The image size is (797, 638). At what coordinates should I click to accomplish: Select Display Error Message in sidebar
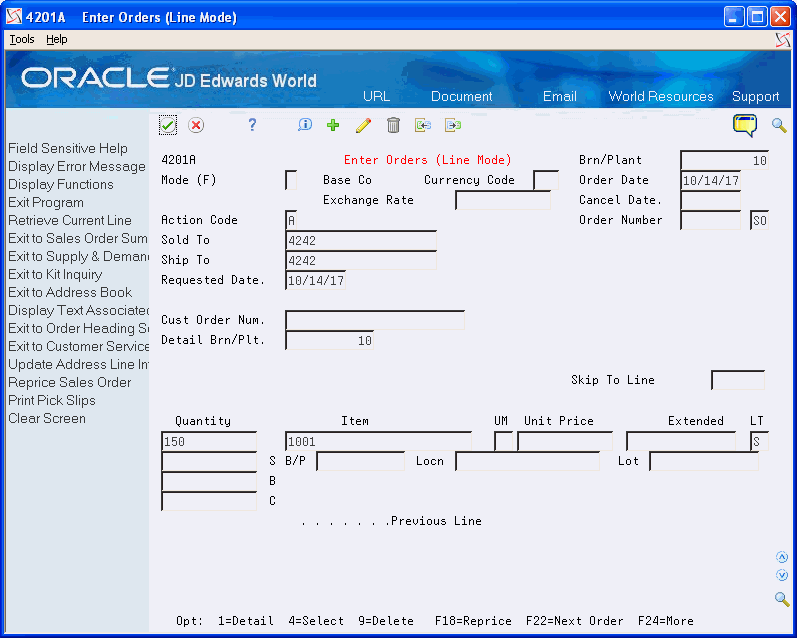pyautogui.click(x=77, y=166)
